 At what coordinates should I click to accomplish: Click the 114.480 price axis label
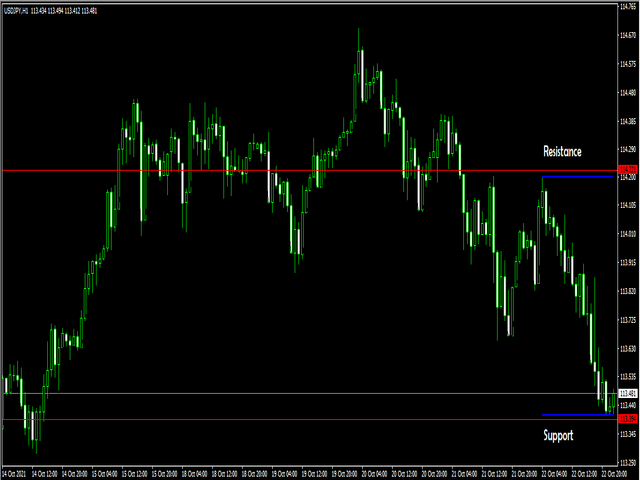point(628,93)
